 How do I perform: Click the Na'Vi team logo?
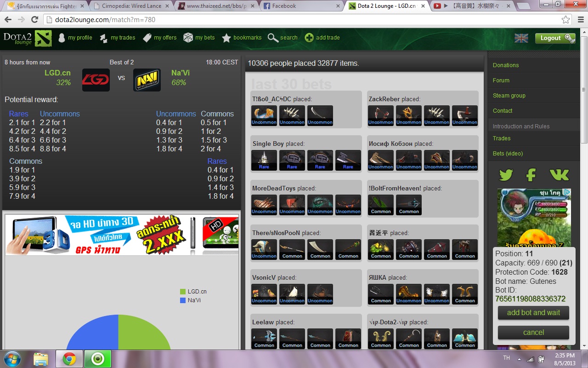tap(147, 80)
